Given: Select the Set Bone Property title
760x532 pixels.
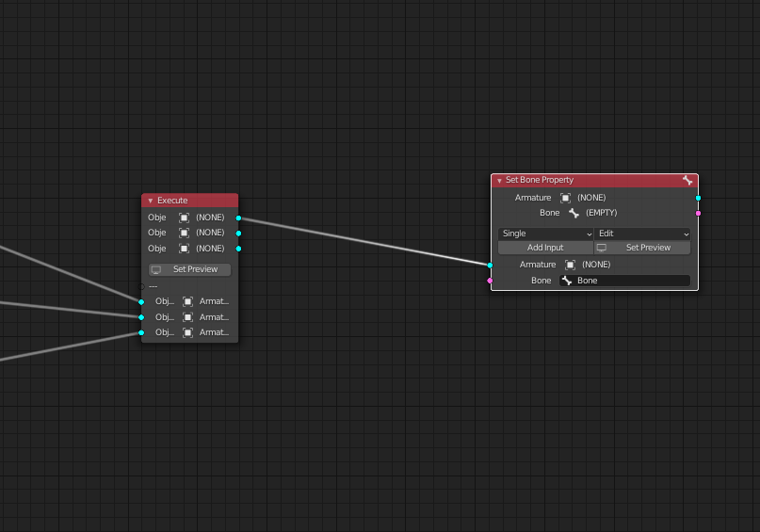Looking at the screenshot, I should point(540,180).
